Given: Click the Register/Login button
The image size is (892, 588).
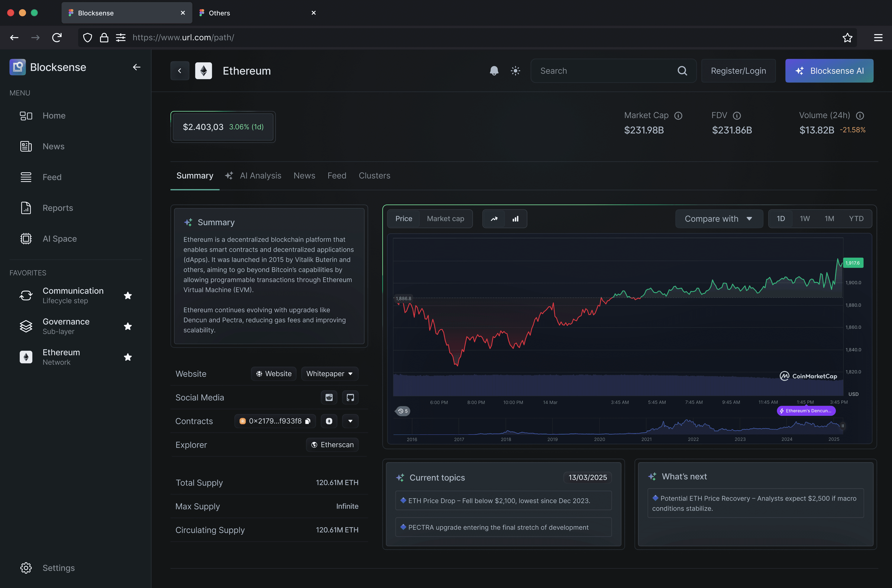Looking at the screenshot, I should pyautogui.click(x=738, y=70).
